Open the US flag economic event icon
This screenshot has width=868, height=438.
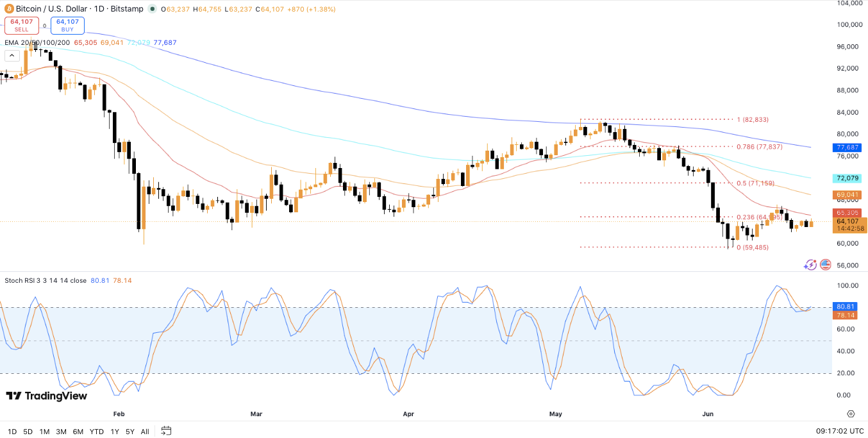click(x=825, y=264)
